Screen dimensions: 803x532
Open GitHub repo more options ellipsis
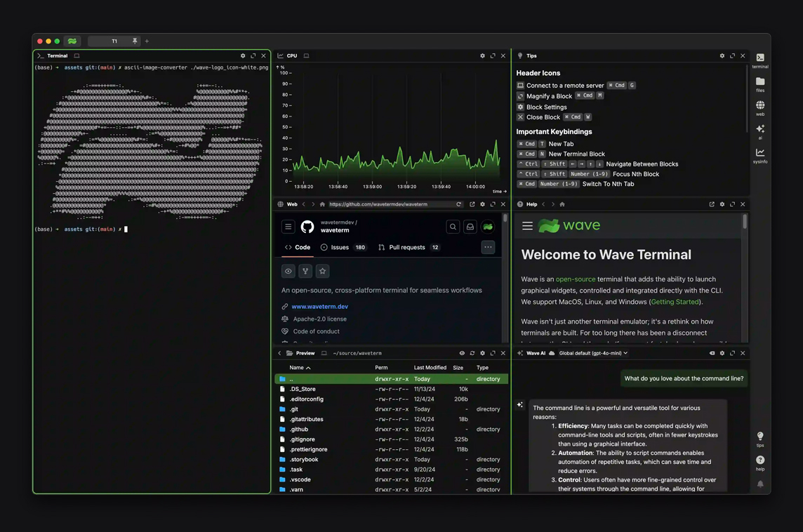click(488, 247)
